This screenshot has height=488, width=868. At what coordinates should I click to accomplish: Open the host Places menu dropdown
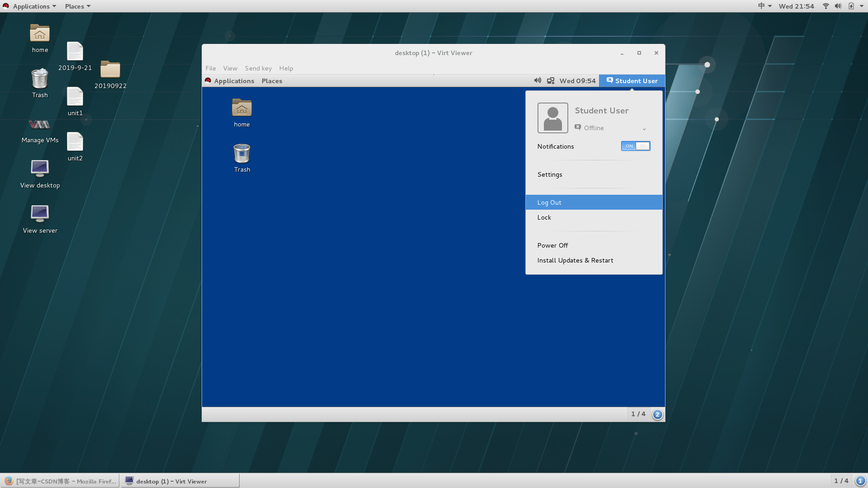(x=77, y=6)
